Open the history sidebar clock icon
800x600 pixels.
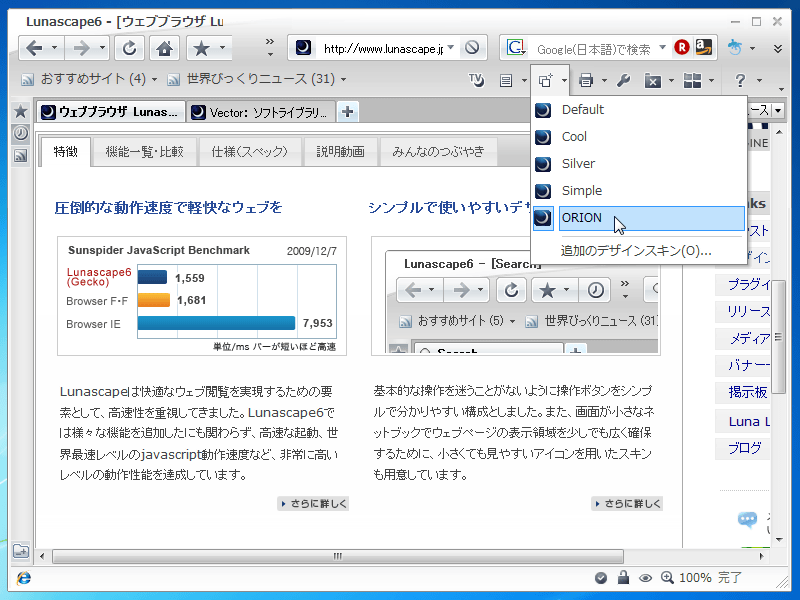click(x=20, y=133)
